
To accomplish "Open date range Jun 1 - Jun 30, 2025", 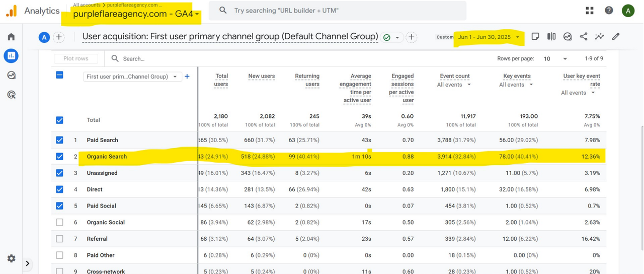I will pyautogui.click(x=489, y=37).
